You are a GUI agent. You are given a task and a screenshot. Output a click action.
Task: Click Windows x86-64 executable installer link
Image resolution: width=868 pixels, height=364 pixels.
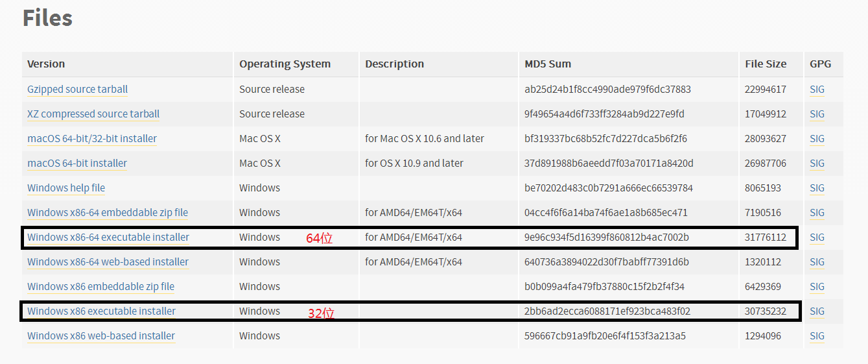click(x=108, y=237)
